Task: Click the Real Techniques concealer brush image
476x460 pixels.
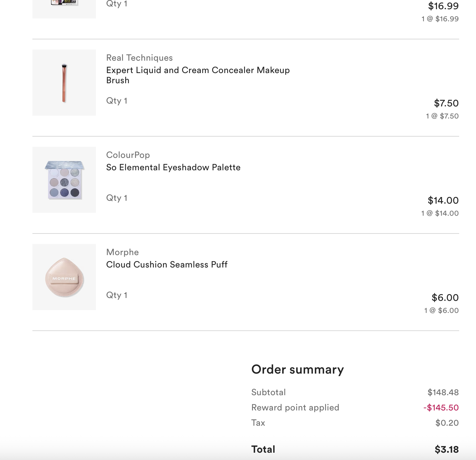Action: pos(64,83)
